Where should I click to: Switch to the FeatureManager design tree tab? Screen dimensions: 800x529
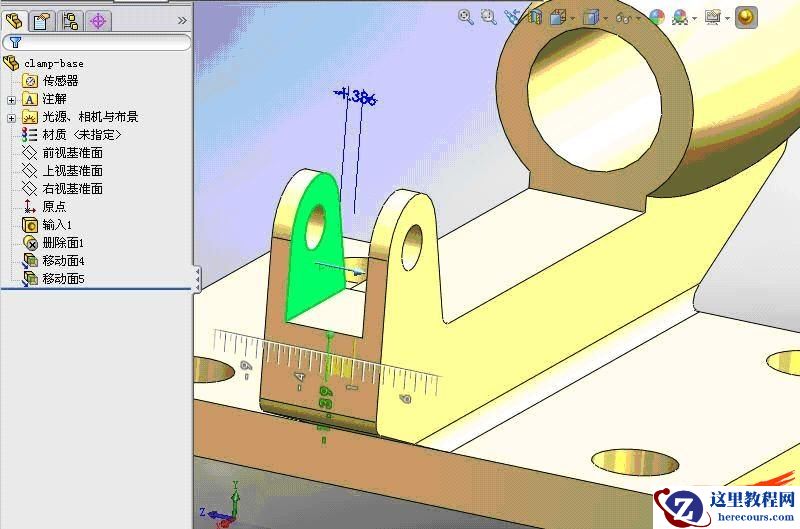14,21
